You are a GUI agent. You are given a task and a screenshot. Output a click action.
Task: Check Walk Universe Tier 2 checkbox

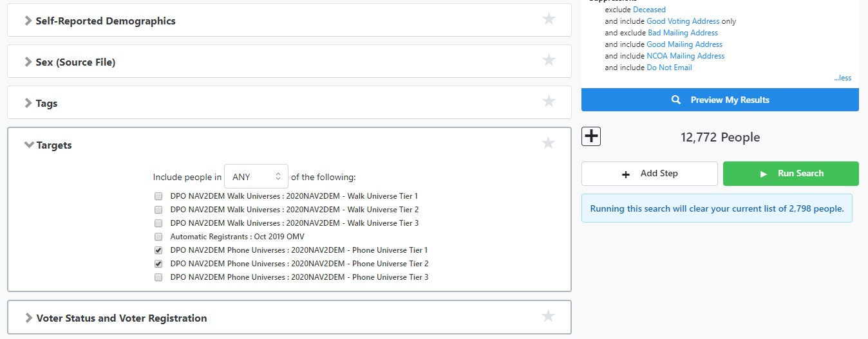(158, 209)
